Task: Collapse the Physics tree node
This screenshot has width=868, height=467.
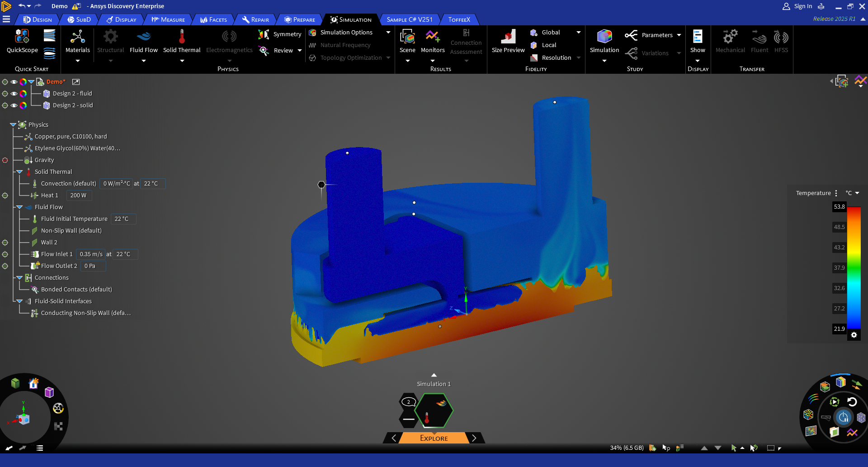Action: tap(13, 124)
